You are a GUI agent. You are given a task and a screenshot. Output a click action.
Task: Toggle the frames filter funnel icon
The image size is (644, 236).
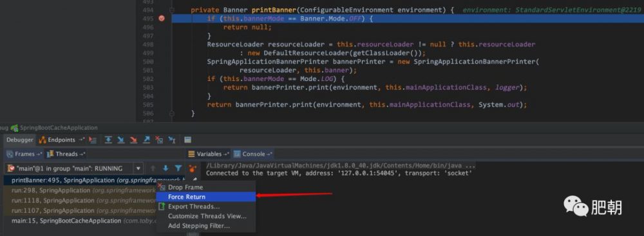178,168
